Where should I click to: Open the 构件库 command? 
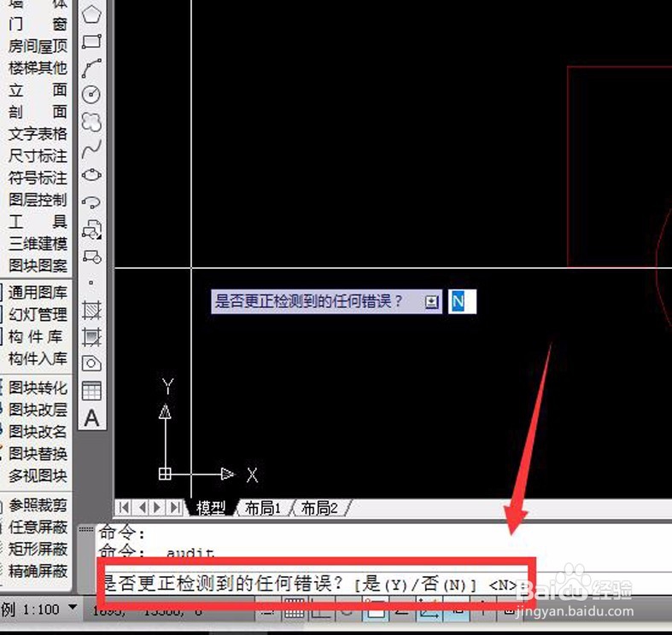point(36,336)
